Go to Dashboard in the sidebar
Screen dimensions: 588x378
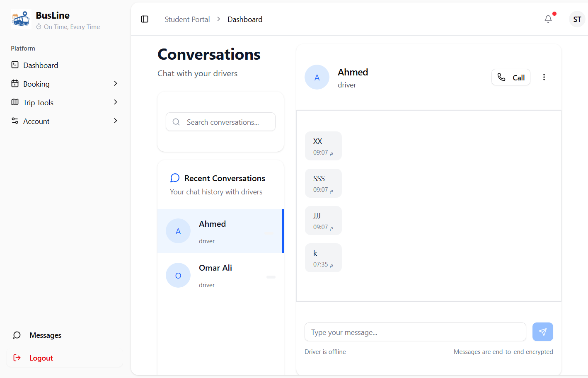coord(41,65)
